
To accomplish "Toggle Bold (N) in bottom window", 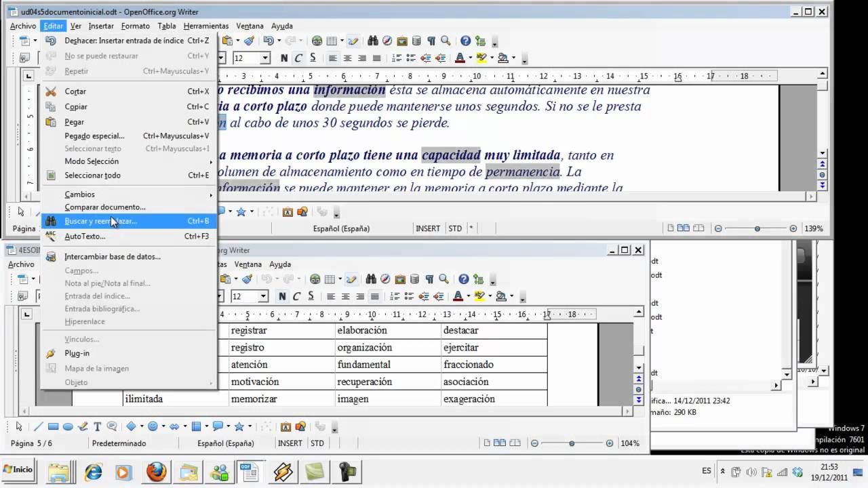I will tap(282, 296).
